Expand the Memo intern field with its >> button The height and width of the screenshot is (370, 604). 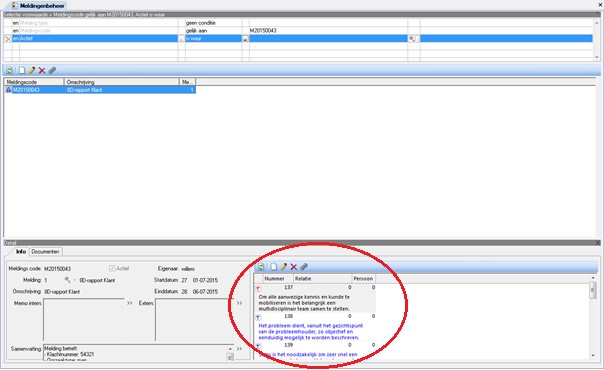[130, 303]
